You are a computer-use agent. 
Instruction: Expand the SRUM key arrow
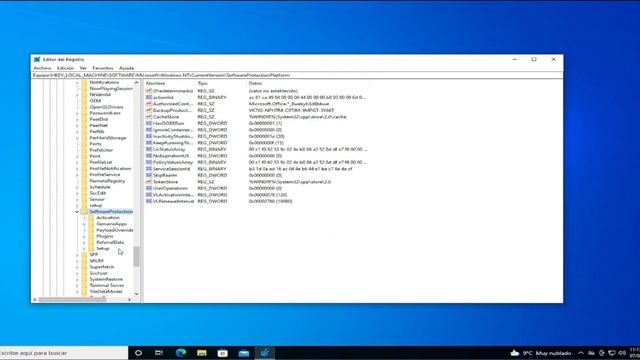pyautogui.click(x=77, y=261)
